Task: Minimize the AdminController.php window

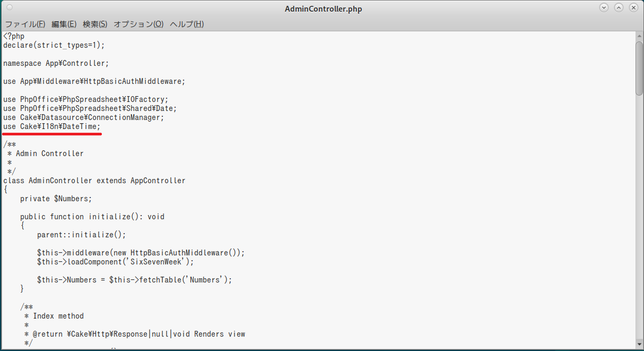Action: [x=604, y=8]
